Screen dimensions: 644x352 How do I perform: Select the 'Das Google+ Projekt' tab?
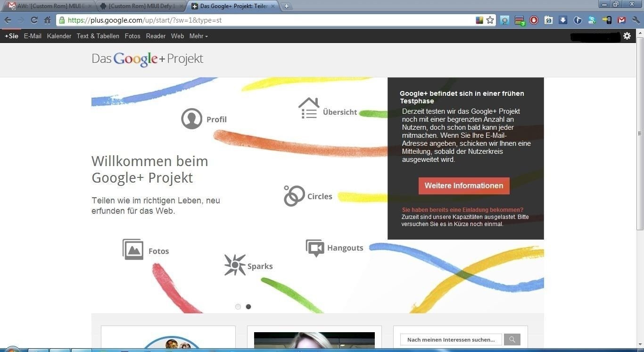point(233,6)
